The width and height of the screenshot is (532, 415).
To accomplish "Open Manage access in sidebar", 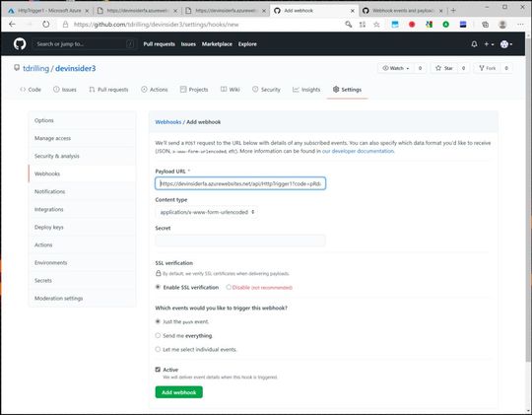I will 82,138.
